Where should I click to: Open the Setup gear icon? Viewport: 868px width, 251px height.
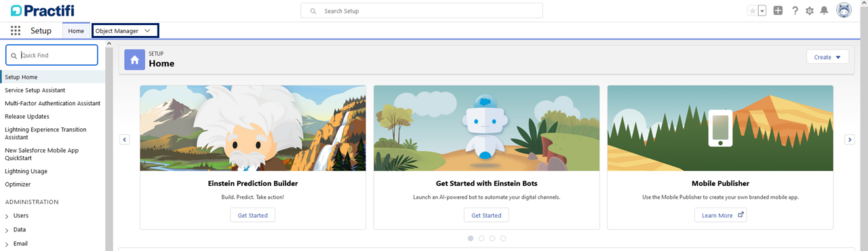[809, 11]
